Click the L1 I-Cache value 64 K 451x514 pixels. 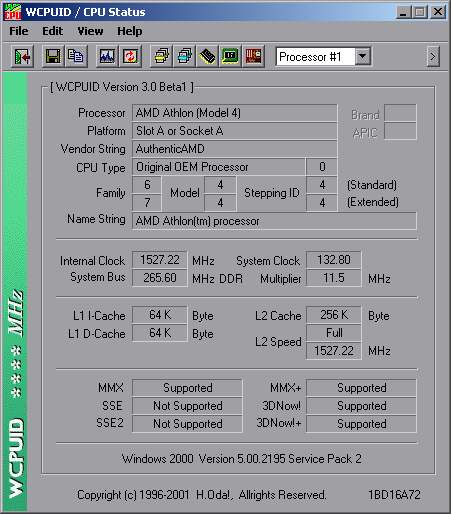[x=160, y=315]
